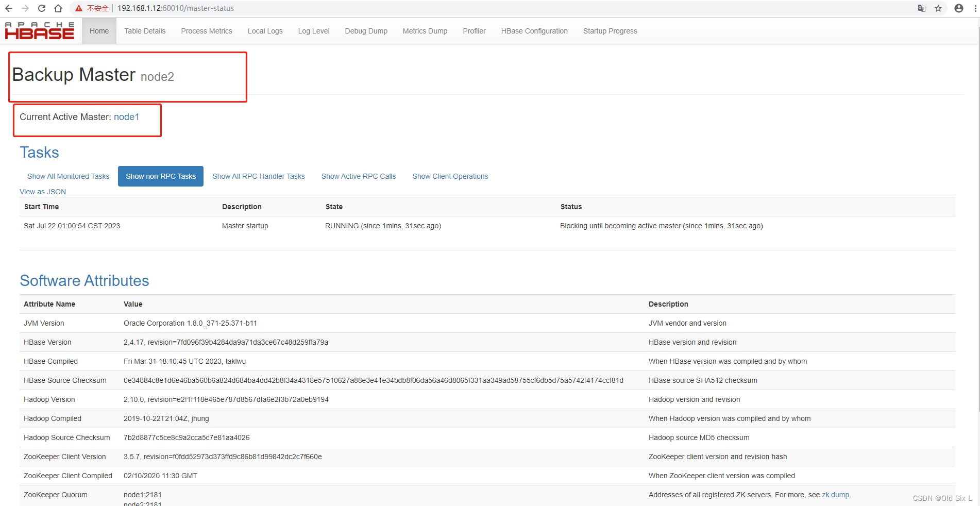Click the RUNNING state cell

click(383, 226)
